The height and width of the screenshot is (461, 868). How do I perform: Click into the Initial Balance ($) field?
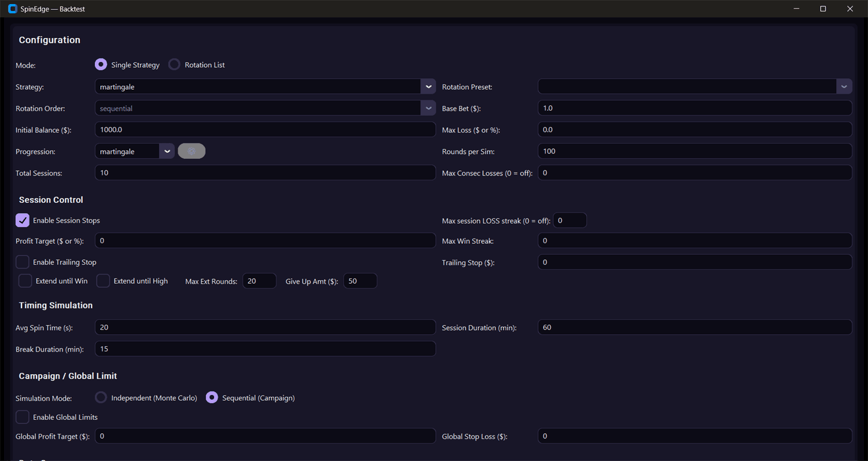pyautogui.click(x=265, y=130)
